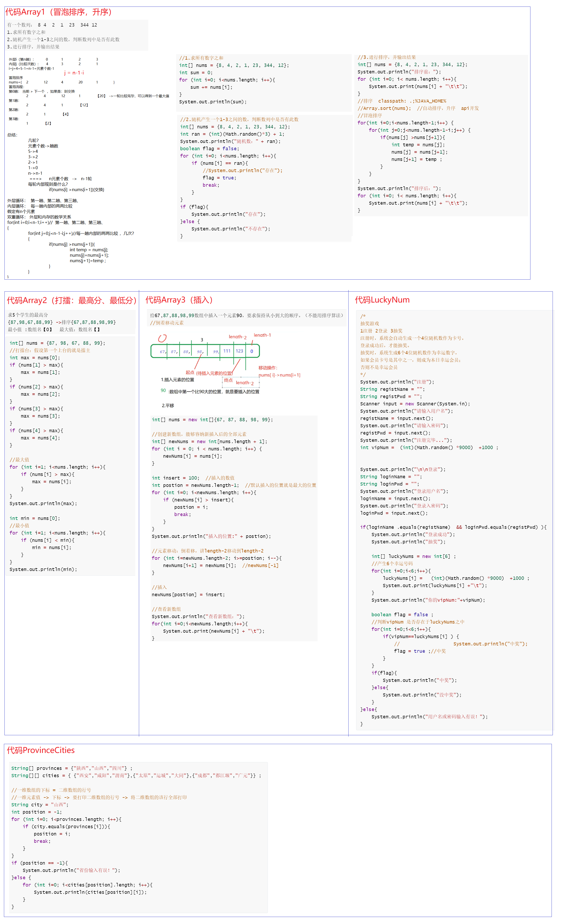Click the 代码LuckyNum heading
The width and height of the screenshot is (569, 924).
tap(382, 300)
